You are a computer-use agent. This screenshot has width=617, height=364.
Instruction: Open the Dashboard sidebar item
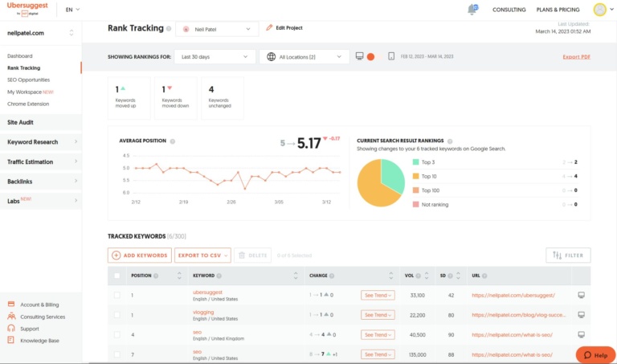point(19,56)
